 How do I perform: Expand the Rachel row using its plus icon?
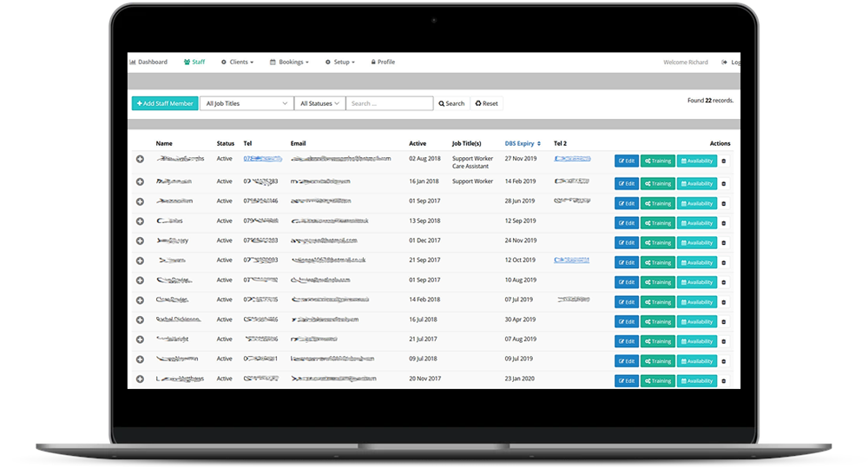pyautogui.click(x=140, y=320)
